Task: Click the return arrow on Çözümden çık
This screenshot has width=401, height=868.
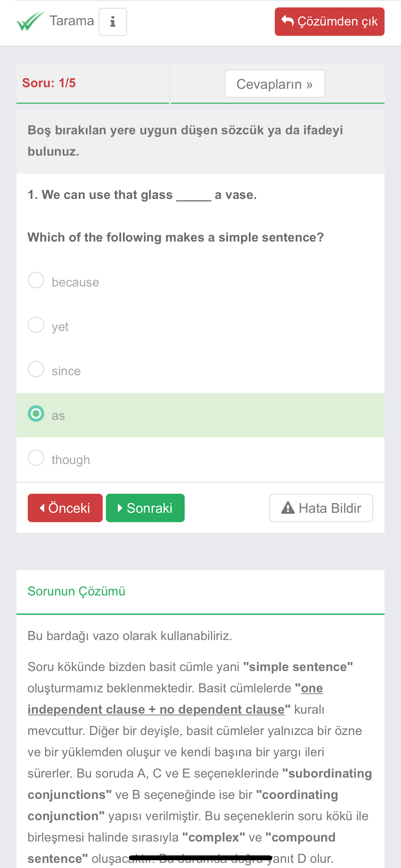Action: click(287, 21)
